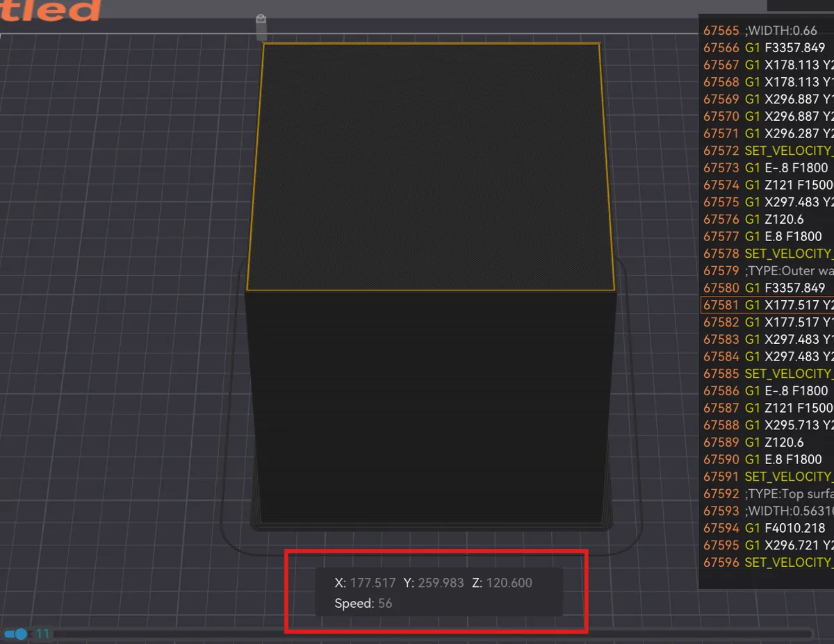Select line 67575 G1 X297.483
Screen dimensions: 834x644
(x=767, y=202)
